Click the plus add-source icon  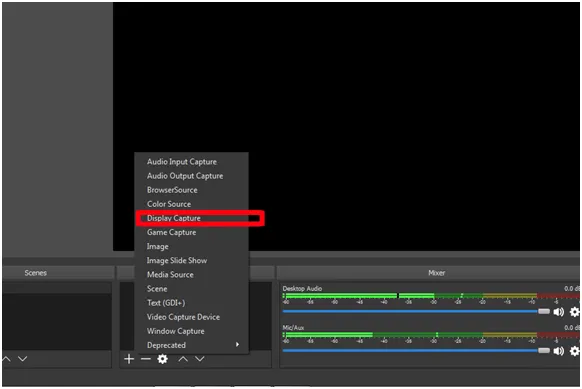[129, 359]
